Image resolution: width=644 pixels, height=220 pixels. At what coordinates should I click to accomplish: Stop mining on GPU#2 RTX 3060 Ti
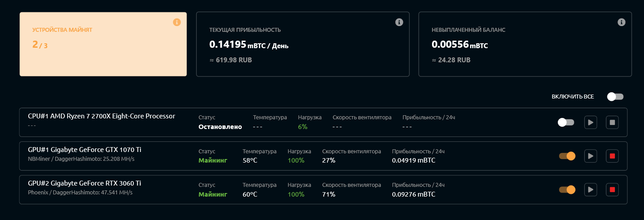[612, 190]
